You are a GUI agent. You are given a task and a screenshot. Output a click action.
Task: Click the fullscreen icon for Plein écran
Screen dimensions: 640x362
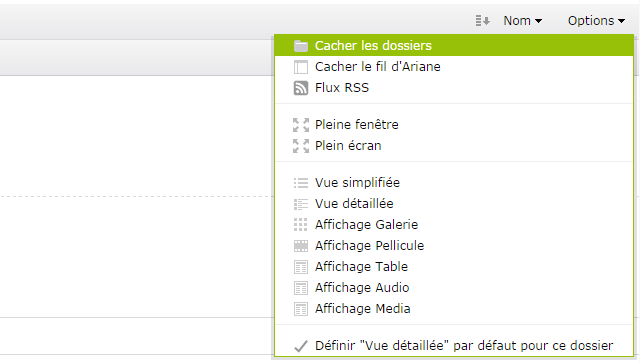(x=301, y=146)
